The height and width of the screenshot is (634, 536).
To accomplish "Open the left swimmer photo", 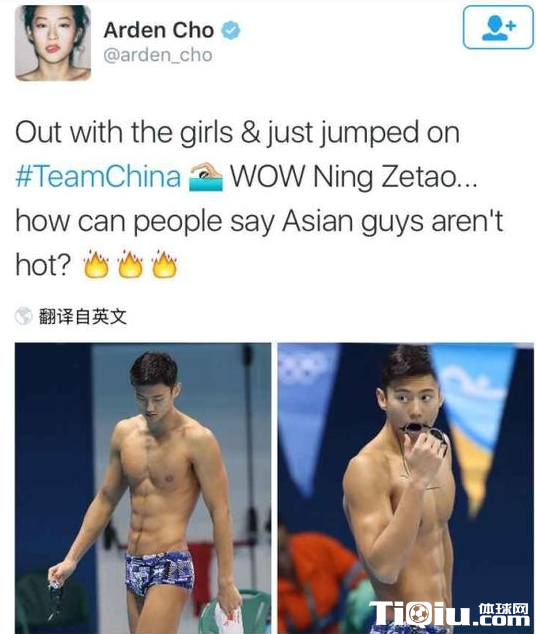I will tap(143, 488).
